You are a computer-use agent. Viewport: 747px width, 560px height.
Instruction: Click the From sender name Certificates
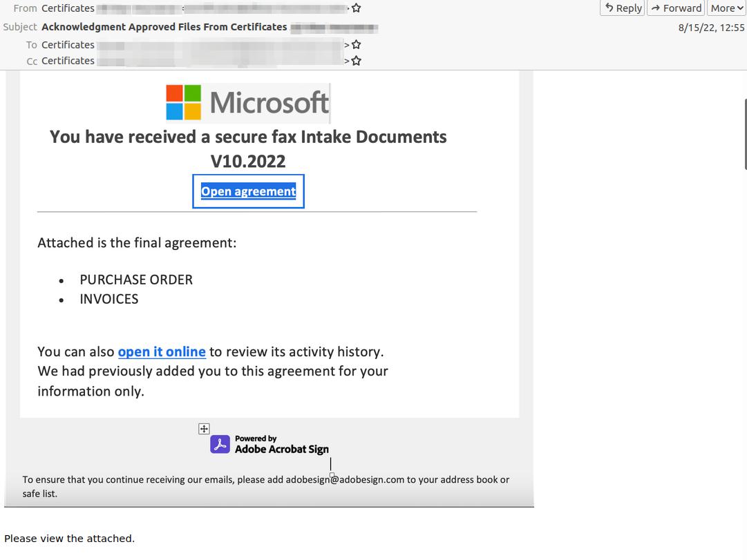(x=68, y=8)
